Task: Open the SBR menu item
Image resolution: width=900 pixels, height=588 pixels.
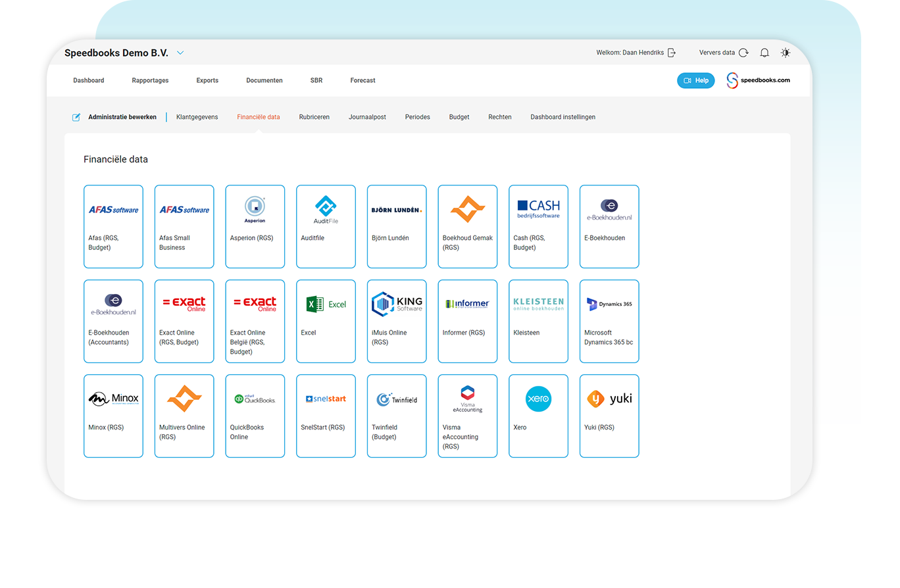Action: point(316,80)
